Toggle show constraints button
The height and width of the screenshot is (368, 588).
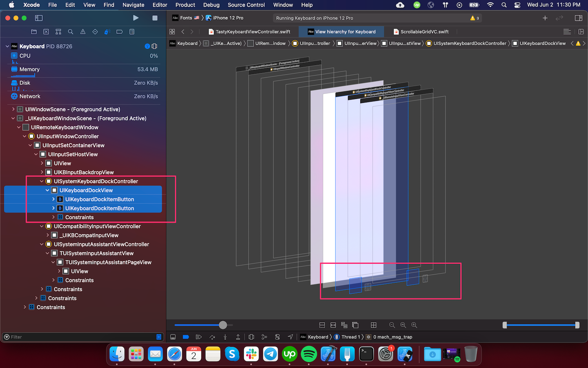[333, 325]
